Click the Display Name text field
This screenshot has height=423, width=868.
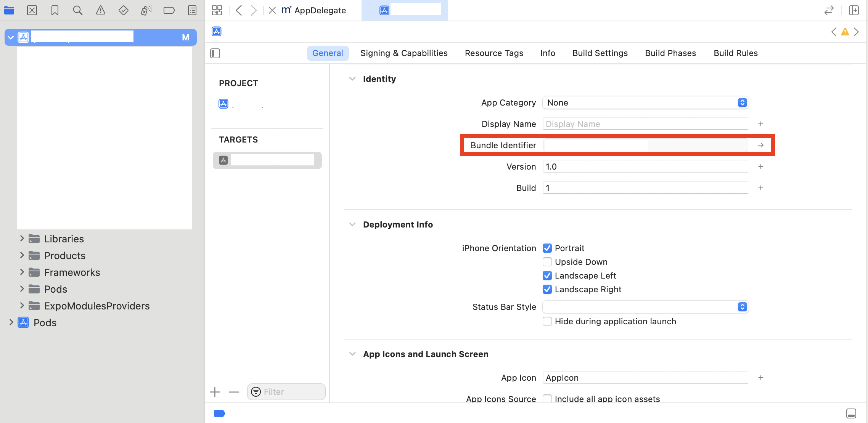coord(645,124)
